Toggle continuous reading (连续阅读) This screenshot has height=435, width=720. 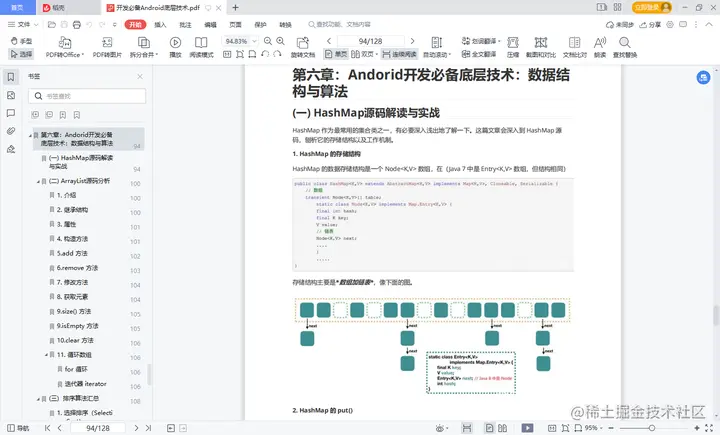click(399, 54)
